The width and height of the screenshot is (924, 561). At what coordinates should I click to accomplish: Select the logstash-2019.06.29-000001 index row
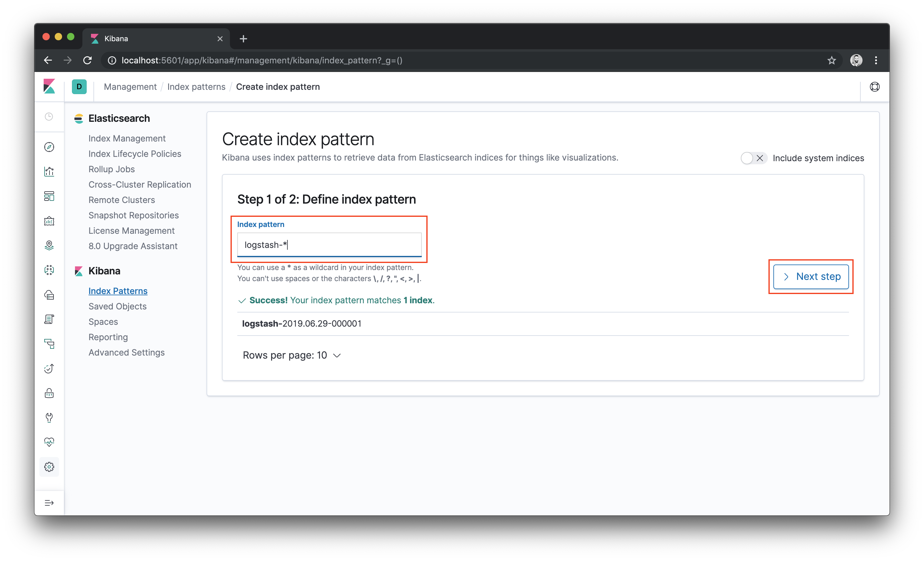[543, 324]
